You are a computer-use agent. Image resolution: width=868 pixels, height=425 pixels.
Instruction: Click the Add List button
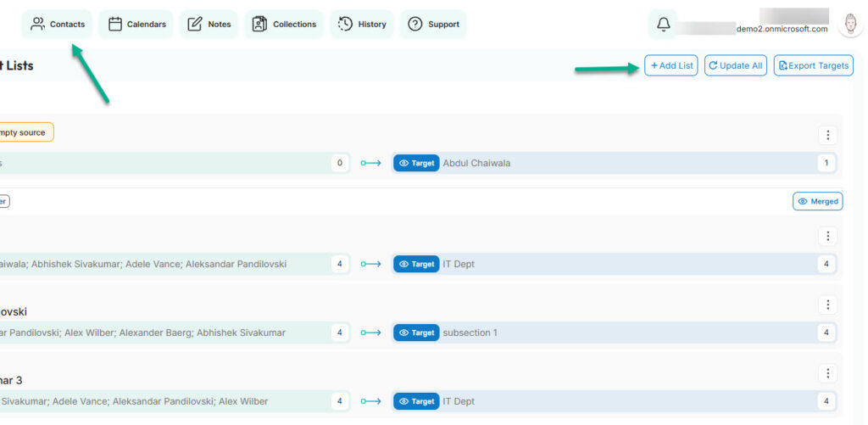tap(671, 65)
